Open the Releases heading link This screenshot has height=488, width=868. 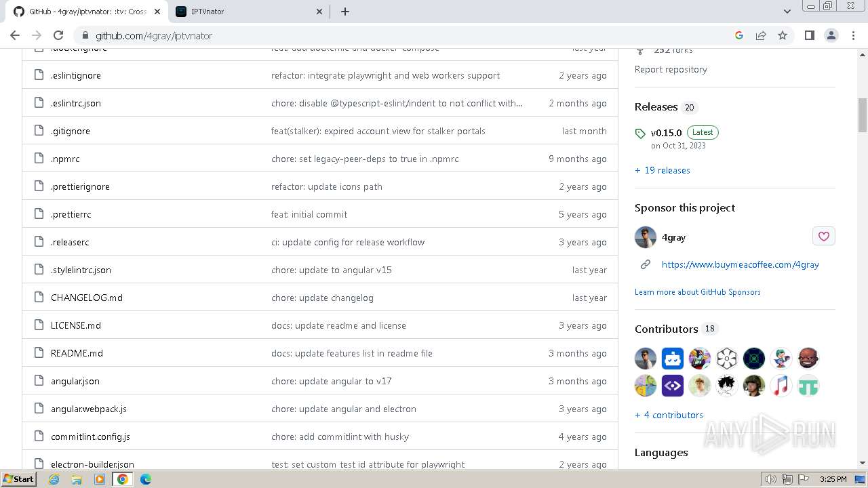tap(656, 106)
